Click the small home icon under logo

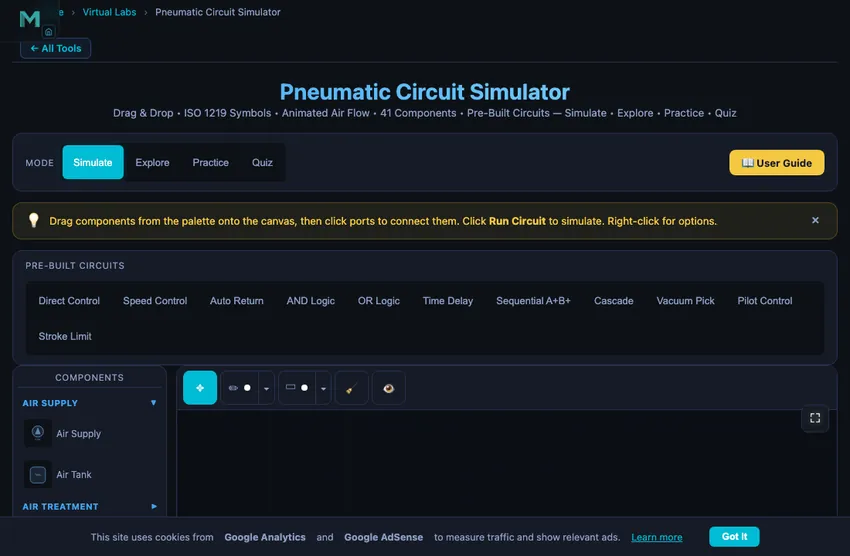48,32
